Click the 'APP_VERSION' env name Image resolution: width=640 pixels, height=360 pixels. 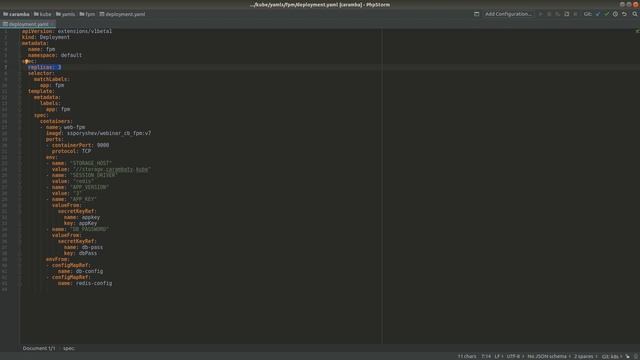click(89, 187)
